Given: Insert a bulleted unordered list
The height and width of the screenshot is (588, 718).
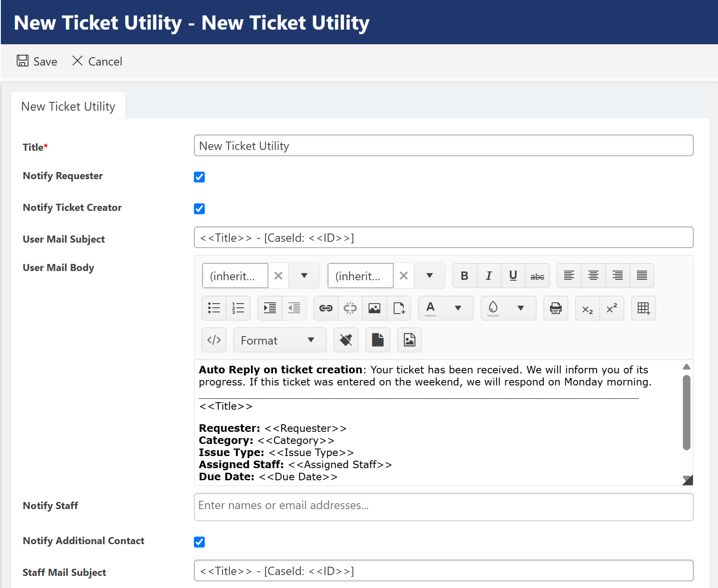Looking at the screenshot, I should click(x=214, y=308).
